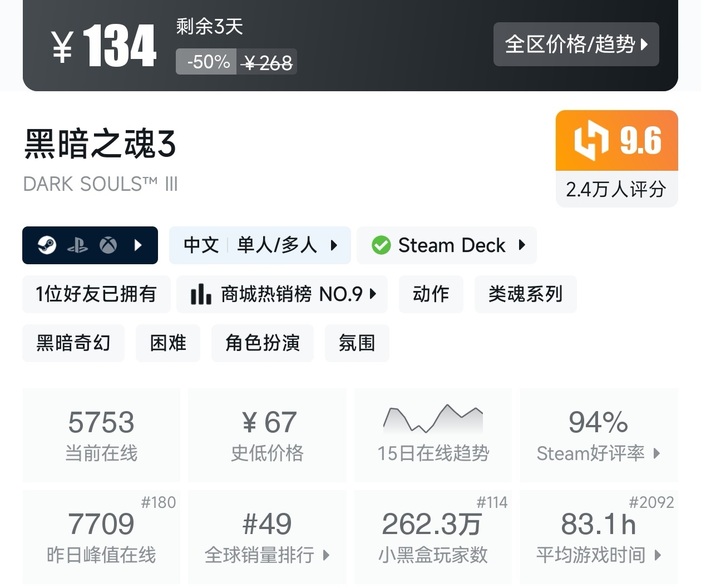Click the #114 rank label
This screenshot has width=701, height=588.
click(492, 502)
